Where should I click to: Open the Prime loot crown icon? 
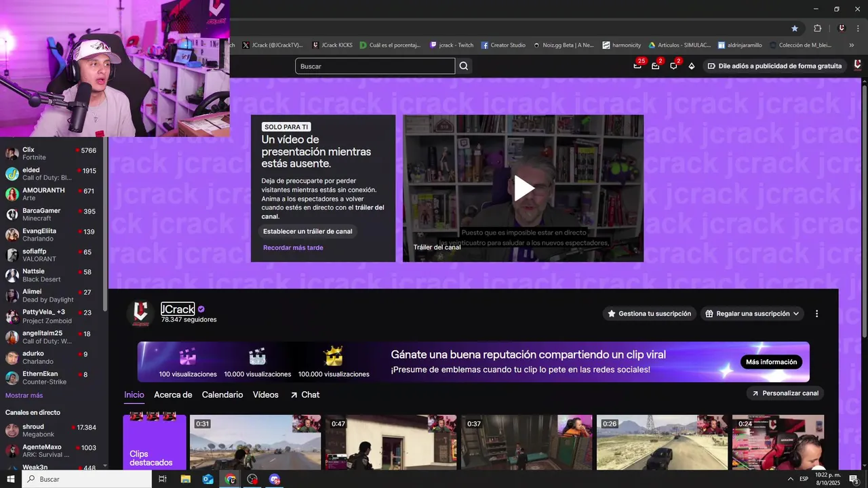click(x=637, y=66)
